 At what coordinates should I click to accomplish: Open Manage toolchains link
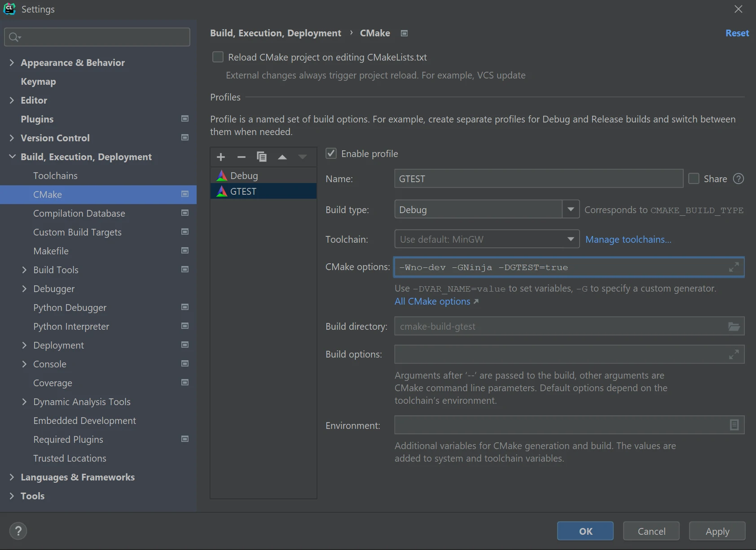[x=629, y=239]
